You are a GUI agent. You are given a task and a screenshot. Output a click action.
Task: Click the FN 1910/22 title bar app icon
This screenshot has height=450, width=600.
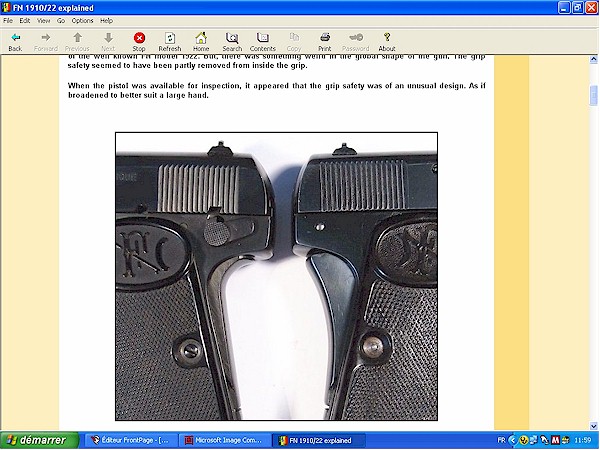click(x=6, y=7)
